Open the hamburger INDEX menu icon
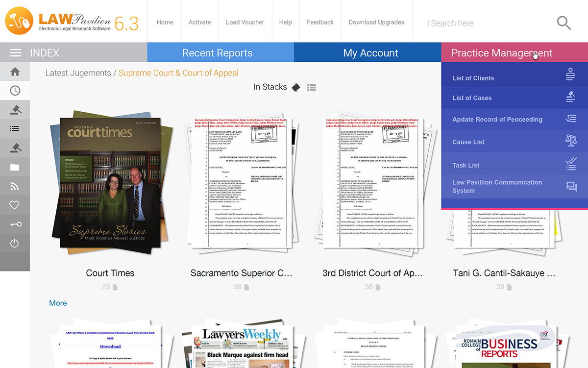The height and width of the screenshot is (368, 588). [x=16, y=53]
